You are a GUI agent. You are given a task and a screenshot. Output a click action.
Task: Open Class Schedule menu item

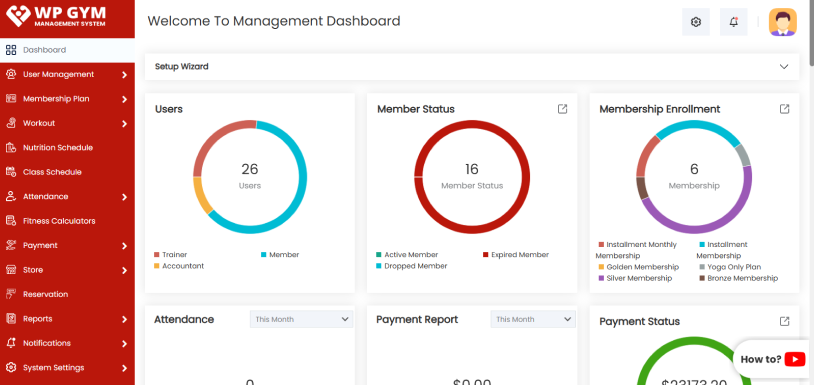pos(67,172)
